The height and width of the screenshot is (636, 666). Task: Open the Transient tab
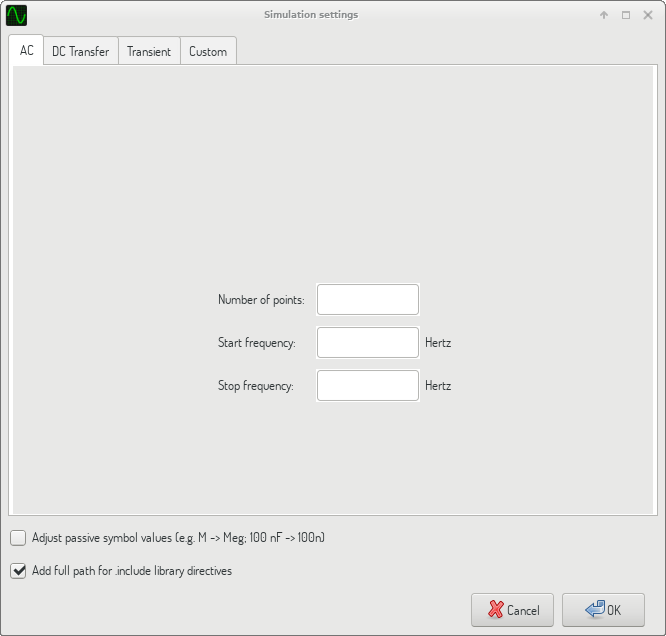pos(148,51)
